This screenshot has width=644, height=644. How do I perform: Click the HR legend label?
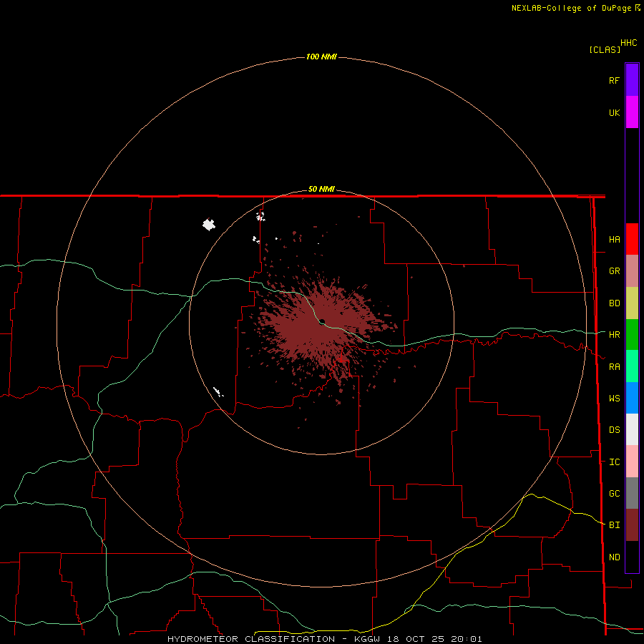pos(614,335)
